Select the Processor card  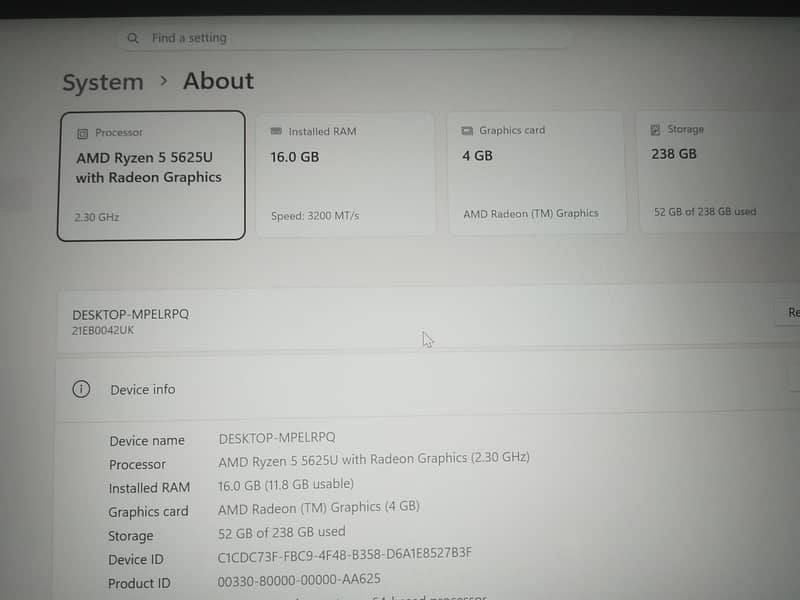click(x=151, y=176)
